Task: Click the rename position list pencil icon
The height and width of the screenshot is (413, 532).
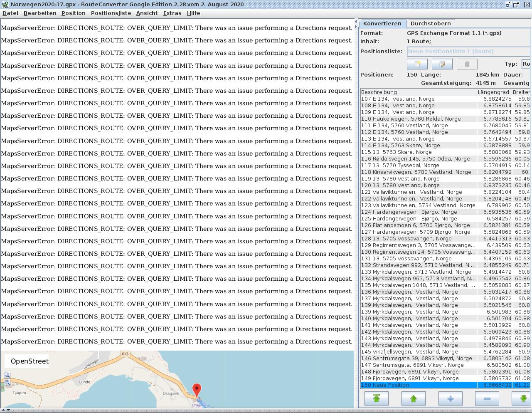Action: [x=442, y=64]
